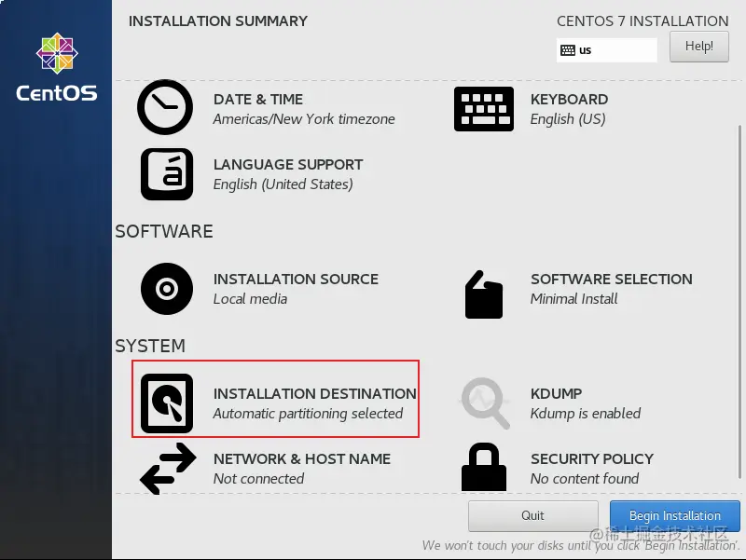This screenshot has width=746, height=560.
Task: Click the Quit button
Action: 532,516
